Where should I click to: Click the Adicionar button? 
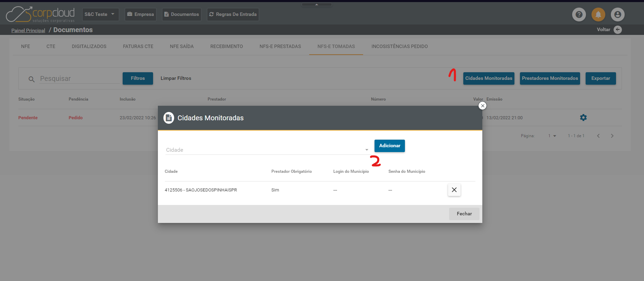pos(390,146)
